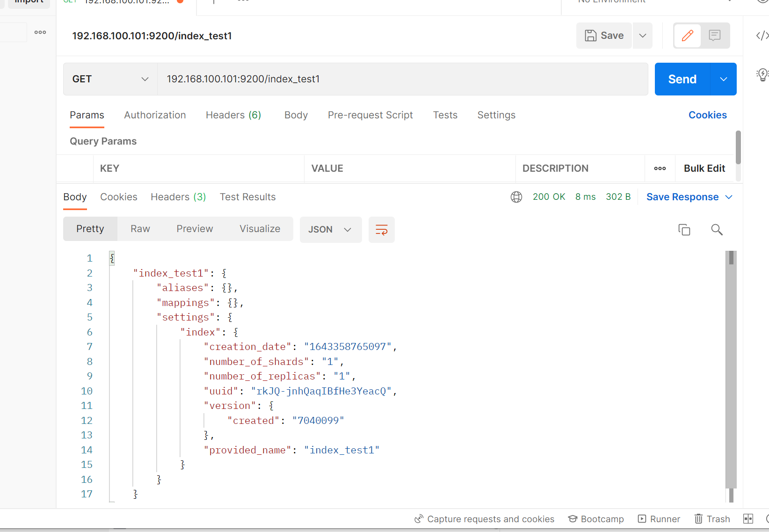Open the comment mode icon
Image resolution: width=769 pixels, height=532 pixels.
(714, 36)
